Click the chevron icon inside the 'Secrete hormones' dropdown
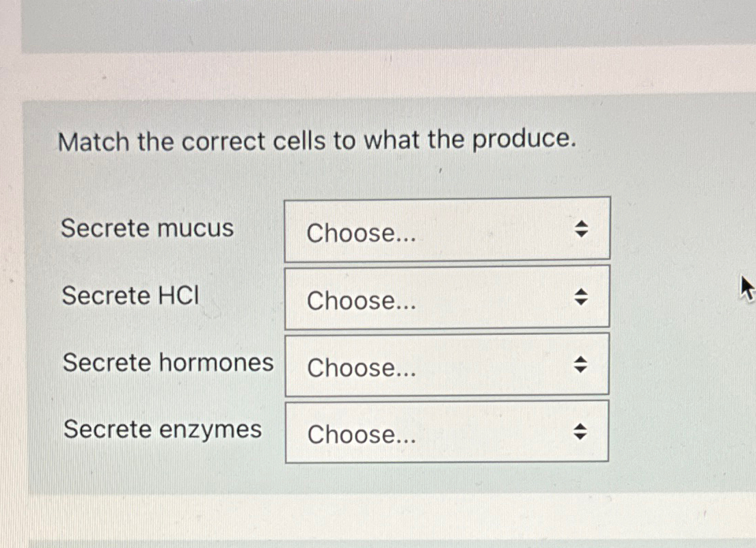This screenshot has width=756, height=548. click(x=580, y=364)
